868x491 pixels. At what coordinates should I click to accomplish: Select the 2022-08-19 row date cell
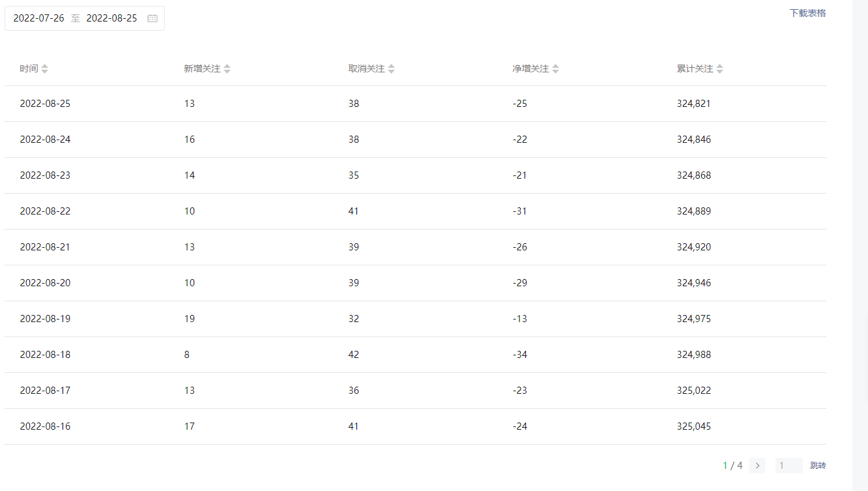pos(45,319)
